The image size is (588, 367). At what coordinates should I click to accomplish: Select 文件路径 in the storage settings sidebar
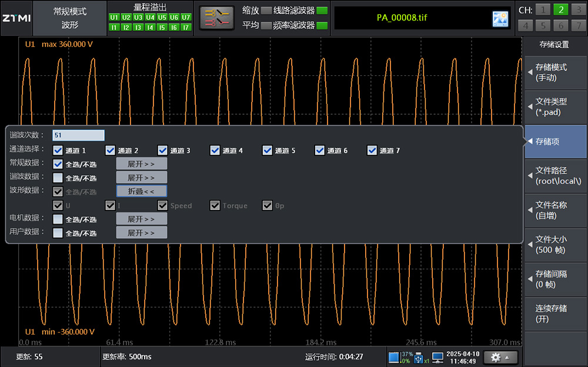[x=555, y=176]
